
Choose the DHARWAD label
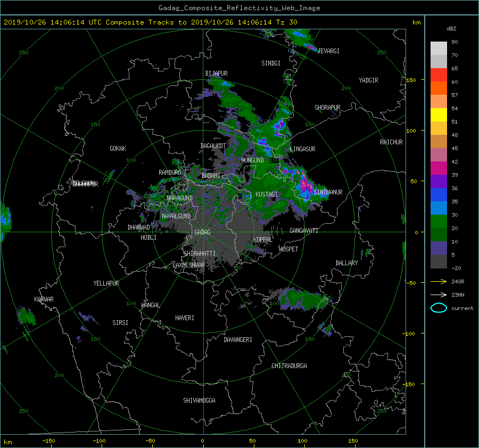click(138, 227)
